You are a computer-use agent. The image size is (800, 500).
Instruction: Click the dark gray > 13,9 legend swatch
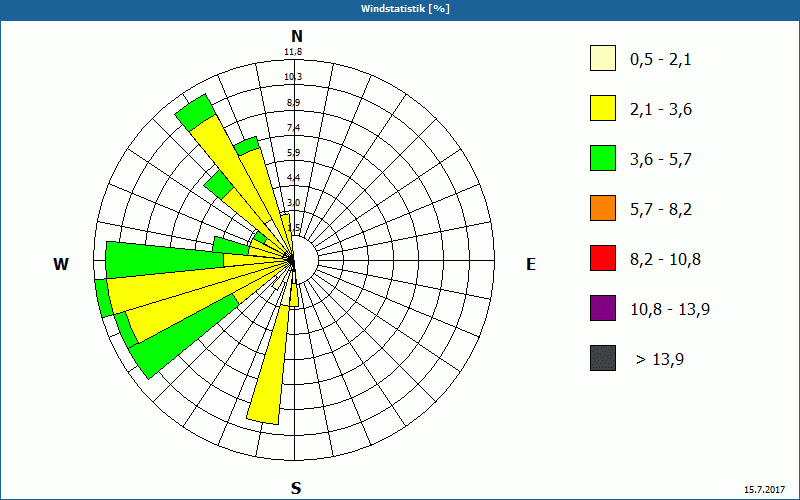coord(603,358)
